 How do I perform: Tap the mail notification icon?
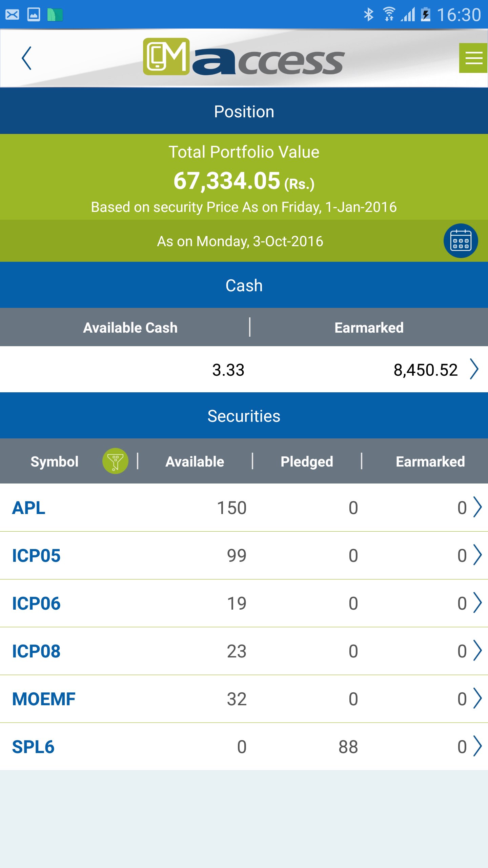point(13,15)
